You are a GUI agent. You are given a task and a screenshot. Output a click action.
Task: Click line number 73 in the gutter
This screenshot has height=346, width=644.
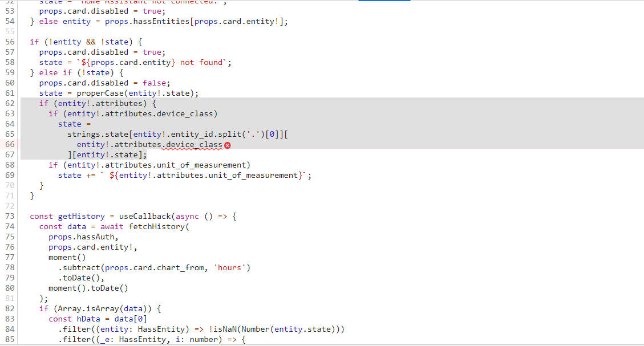[x=9, y=216]
